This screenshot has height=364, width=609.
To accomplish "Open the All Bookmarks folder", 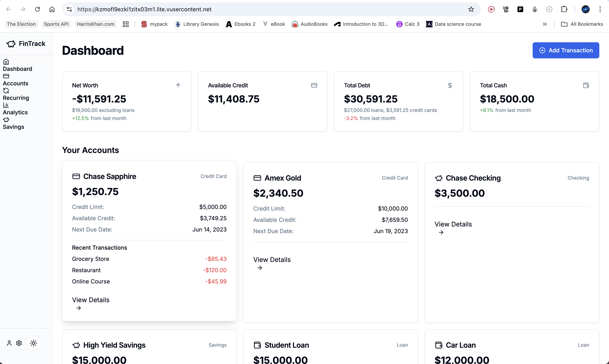I will point(582,24).
